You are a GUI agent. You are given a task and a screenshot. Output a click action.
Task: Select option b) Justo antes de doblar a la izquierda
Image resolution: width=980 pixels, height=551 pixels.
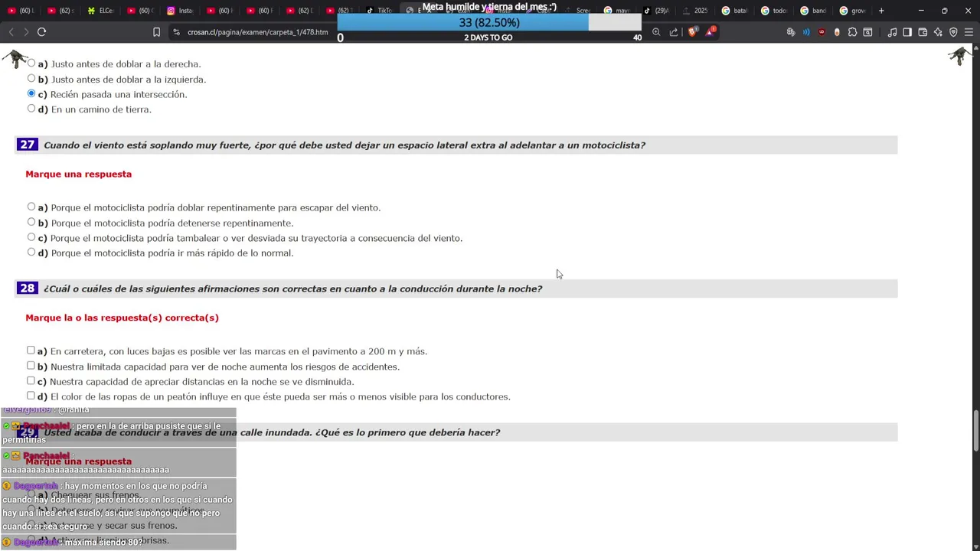[x=31, y=78]
